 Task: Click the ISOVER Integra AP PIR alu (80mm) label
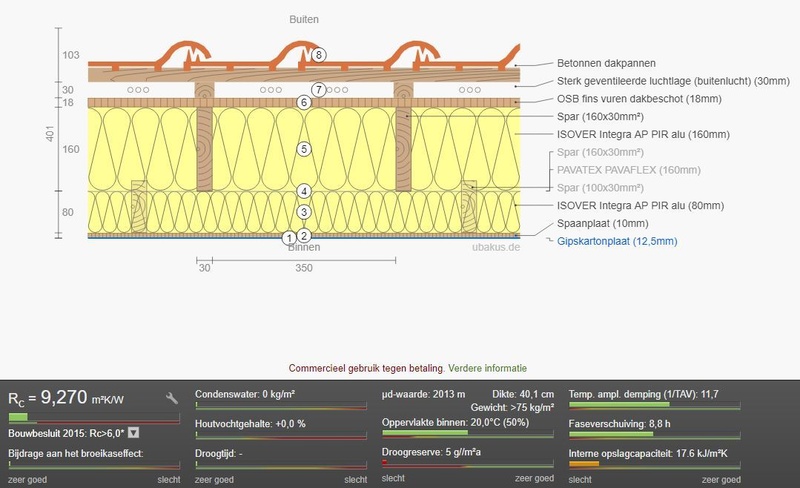(640, 206)
